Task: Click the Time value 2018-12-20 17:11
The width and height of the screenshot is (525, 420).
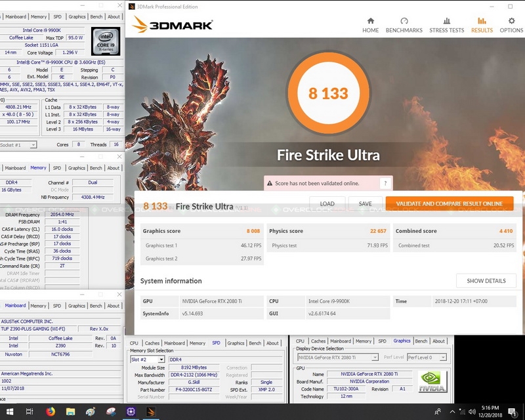Action: pyautogui.click(x=461, y=301)
